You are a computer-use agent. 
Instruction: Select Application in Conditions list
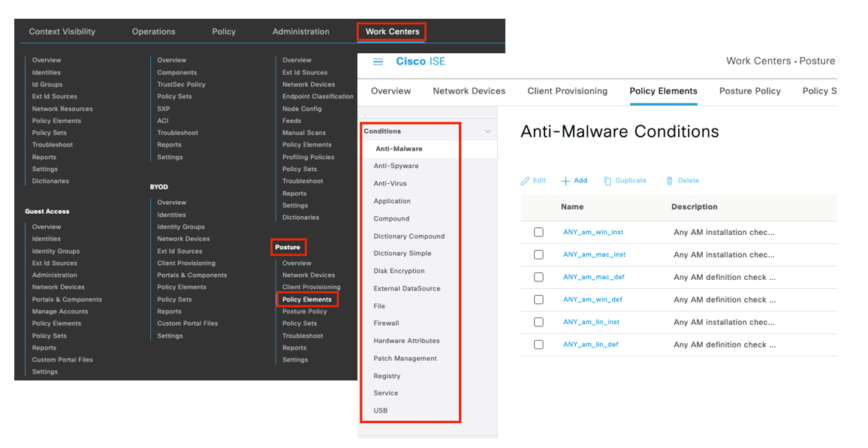(392, 201)
